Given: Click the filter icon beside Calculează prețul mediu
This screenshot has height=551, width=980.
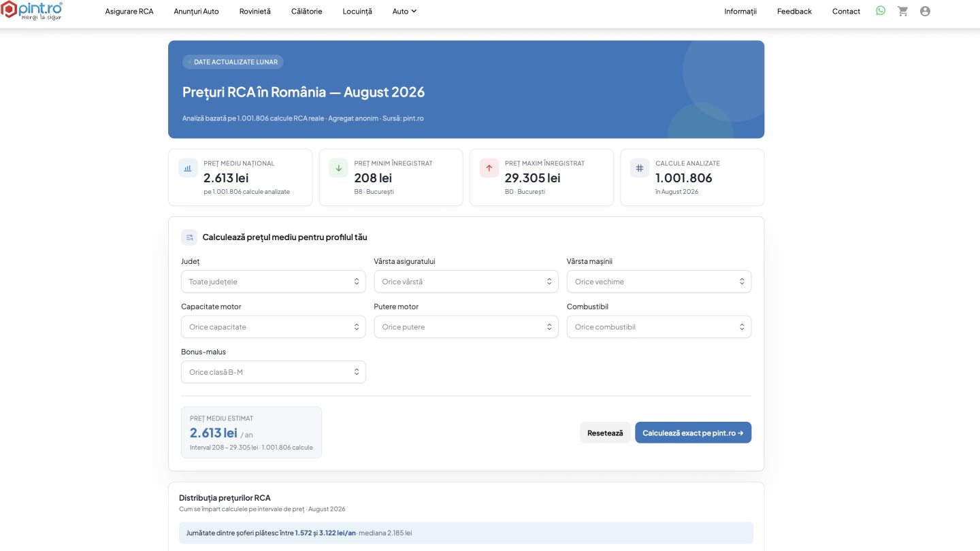Looking at the screenshot, I should [x=189, y=237].
